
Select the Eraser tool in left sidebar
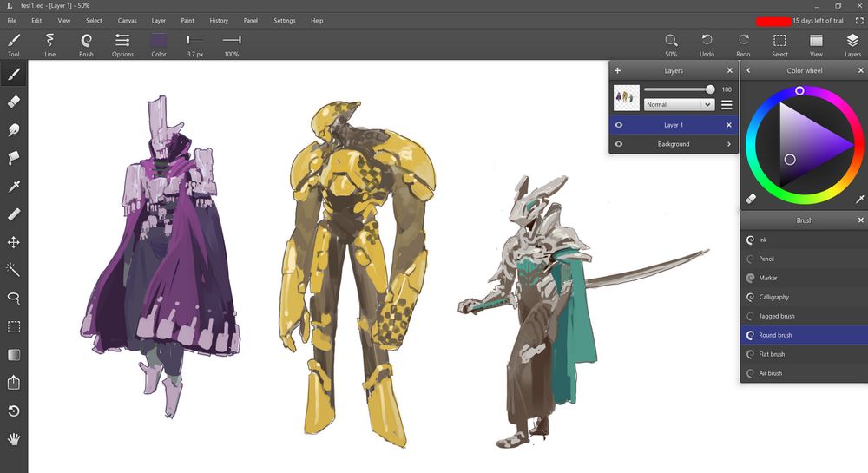pyautogui.click(x=14, y=102)
